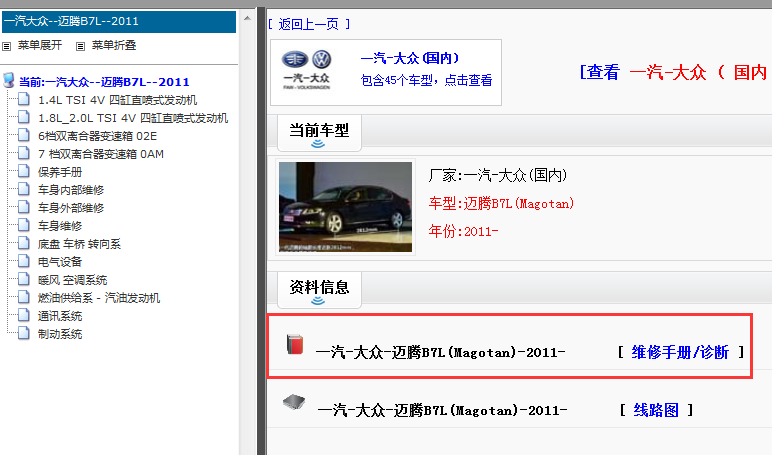Click the FAW-Volkswagen brand logo
This screenshot has height=455, width=772.
pyautogui.click(x=306, y=69)
